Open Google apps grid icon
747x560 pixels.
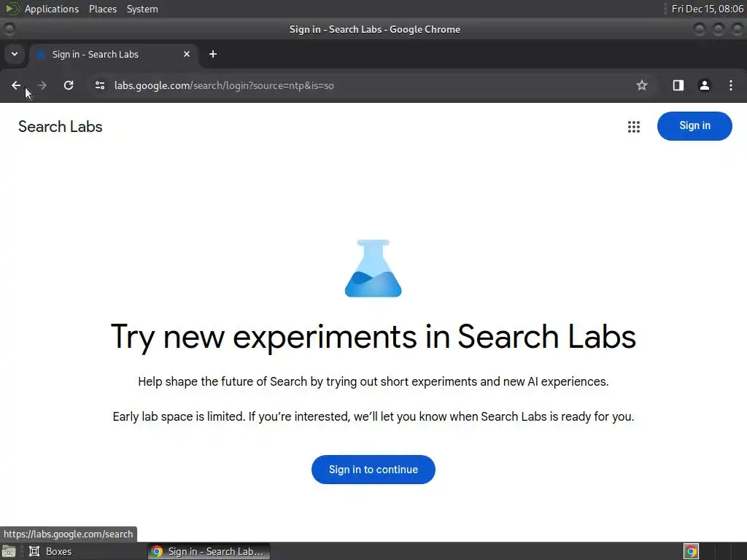634,127
